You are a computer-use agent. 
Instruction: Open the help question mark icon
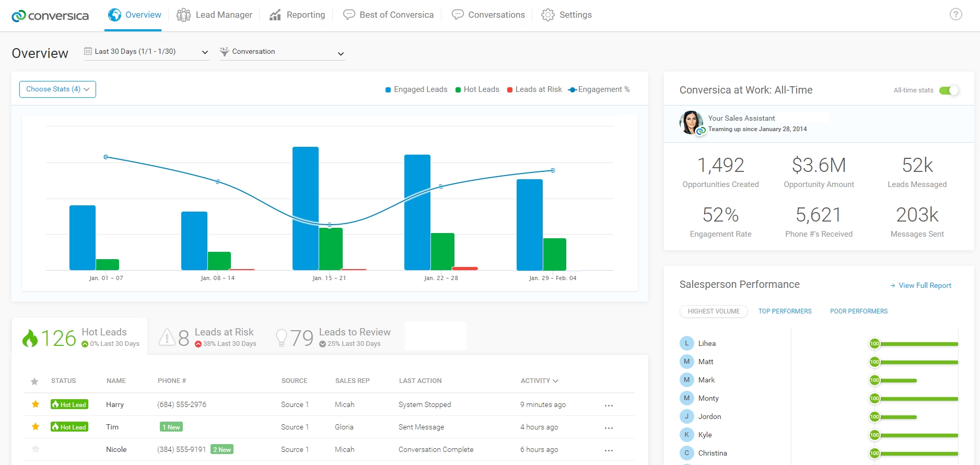tap(955, 15)
